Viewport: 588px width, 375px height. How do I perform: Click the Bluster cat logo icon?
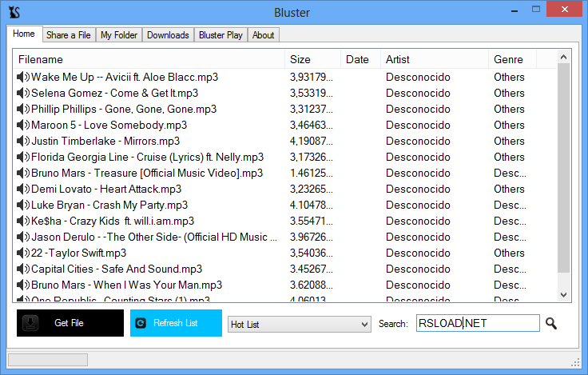(x=14, y=12)
